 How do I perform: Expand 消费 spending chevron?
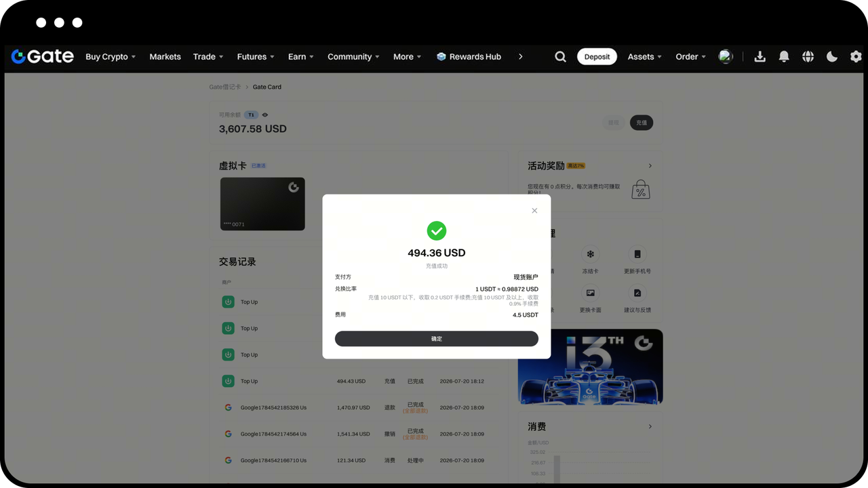click(x=650, y=426)
